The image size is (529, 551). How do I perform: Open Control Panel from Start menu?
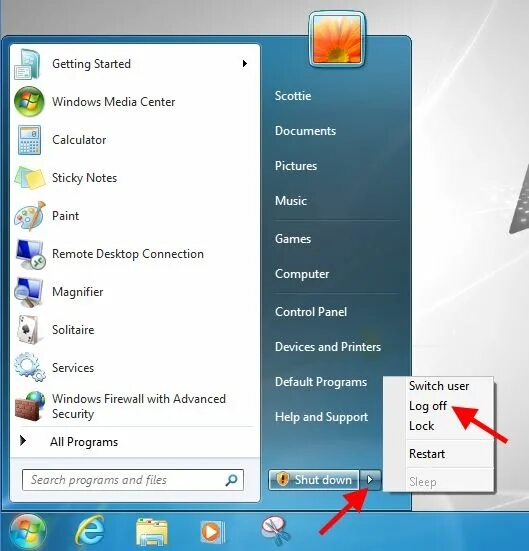tap(311, 312)
